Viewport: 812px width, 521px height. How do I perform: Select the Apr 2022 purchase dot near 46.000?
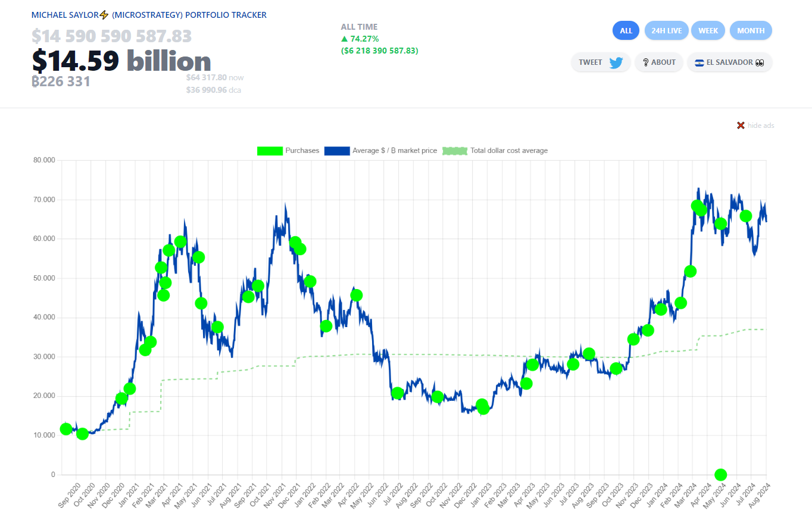pyautogui.click(x=357, y=295)
